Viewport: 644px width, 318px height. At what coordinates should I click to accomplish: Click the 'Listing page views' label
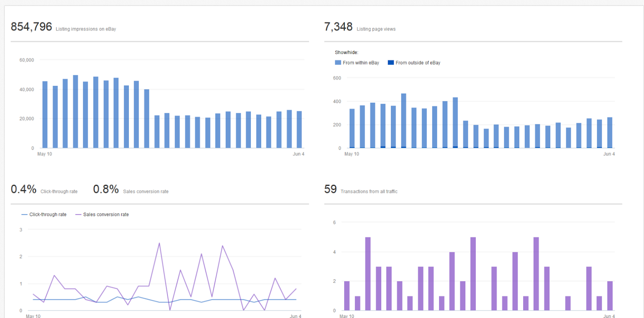[x=376, y=29]
